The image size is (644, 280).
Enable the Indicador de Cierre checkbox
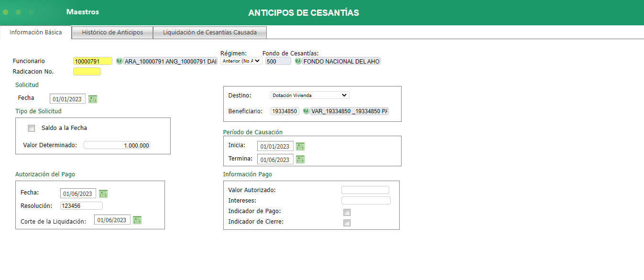(x=347, y=222)
